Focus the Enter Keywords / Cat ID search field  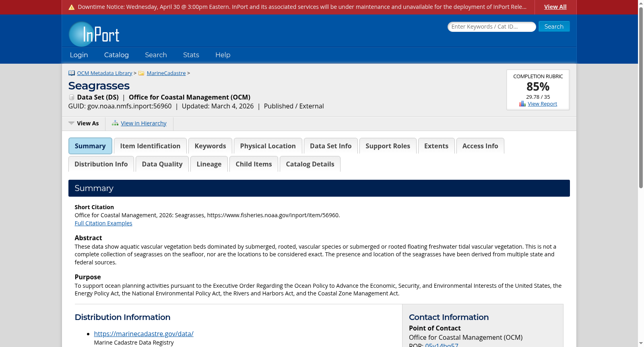tap(492, 27)
